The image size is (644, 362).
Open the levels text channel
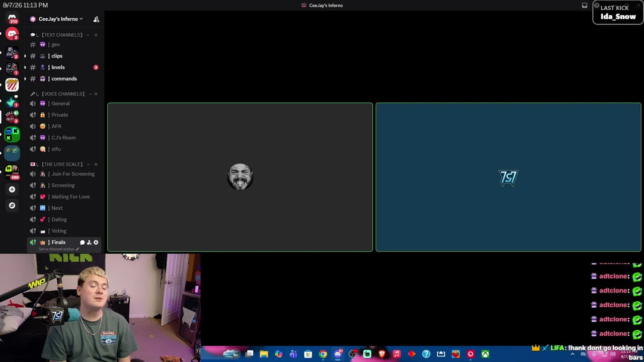tap(64, 67)
